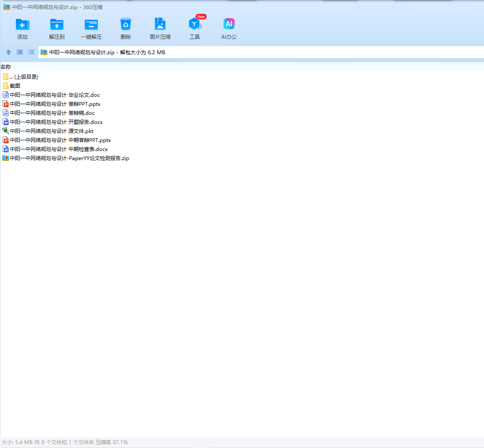Screen dimensions: 484x448
Task: Switch to the thumbnail view icon
Action: (x=20, y=52)
